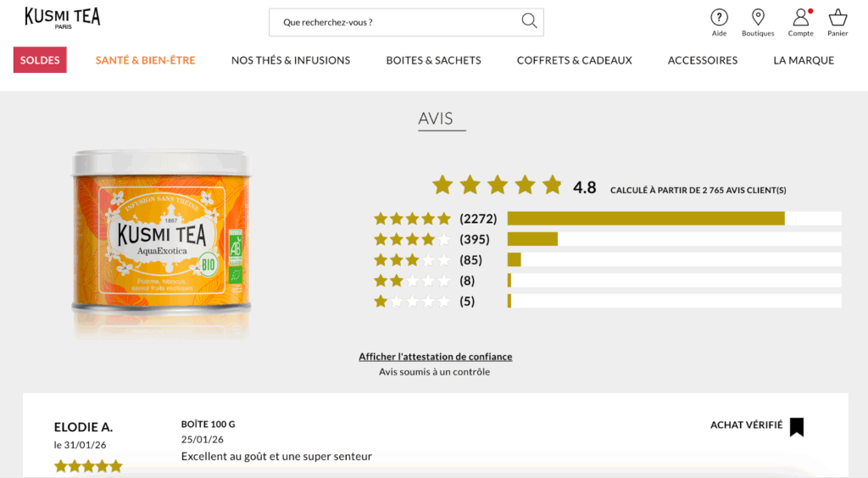868x478 pixels.
Task: Click the magnifying glass search icon
Action: coord(529,21)
